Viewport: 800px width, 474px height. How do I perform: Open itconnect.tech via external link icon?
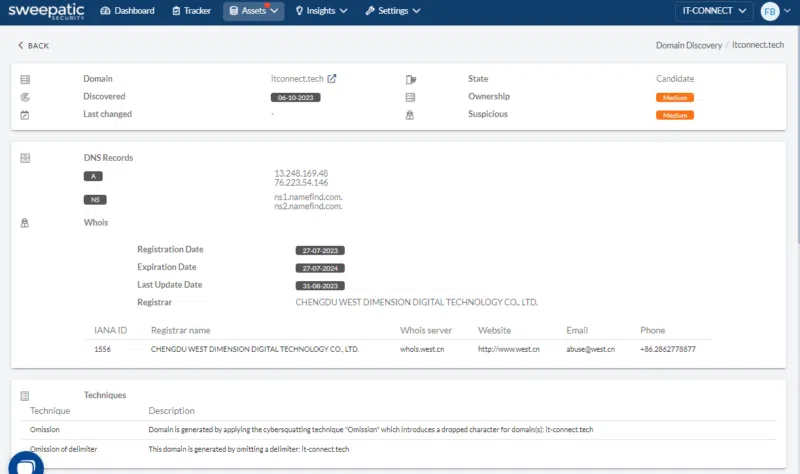[x=332, y=79]
